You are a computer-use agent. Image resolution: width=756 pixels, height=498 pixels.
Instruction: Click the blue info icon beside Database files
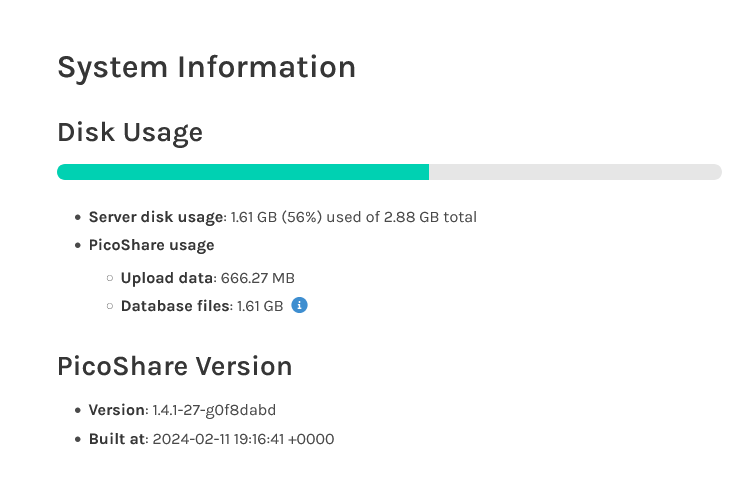(x=299, y=305)
